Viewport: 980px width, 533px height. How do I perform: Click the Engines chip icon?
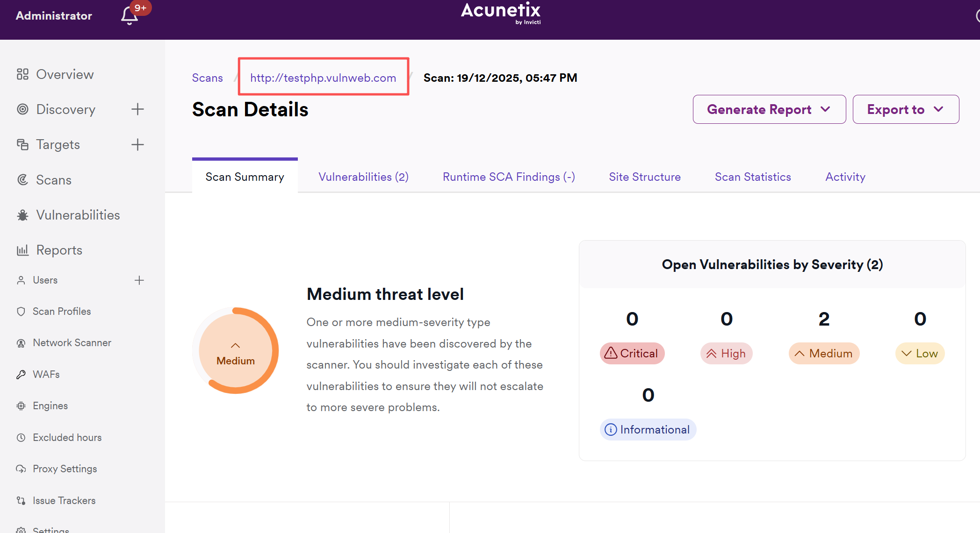click(21, 406)
